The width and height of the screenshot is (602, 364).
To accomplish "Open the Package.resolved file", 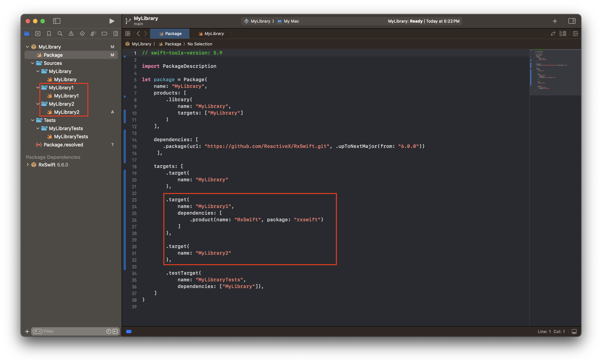I will 63,145.
